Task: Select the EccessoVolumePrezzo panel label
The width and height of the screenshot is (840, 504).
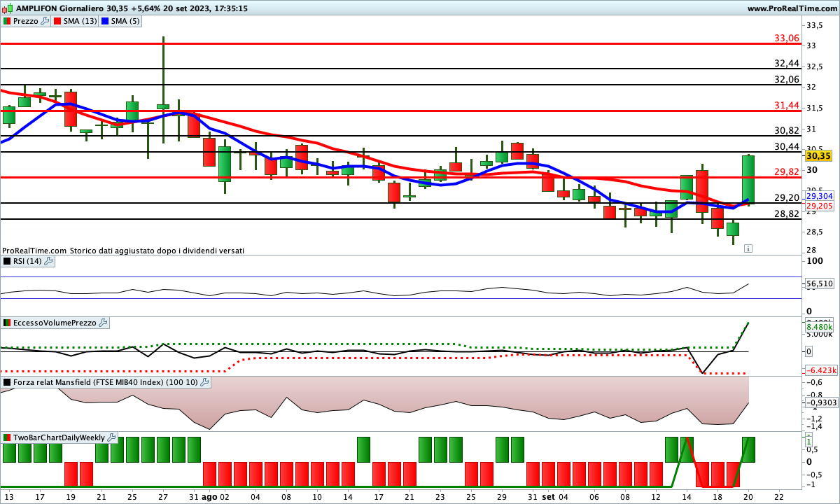Action: point(55,323)
